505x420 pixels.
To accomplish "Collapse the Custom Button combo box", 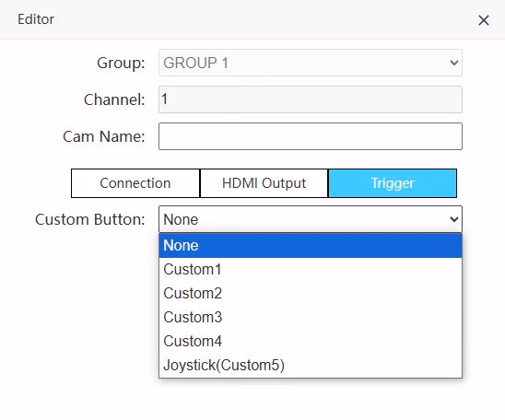I will (x=311, y=219).
